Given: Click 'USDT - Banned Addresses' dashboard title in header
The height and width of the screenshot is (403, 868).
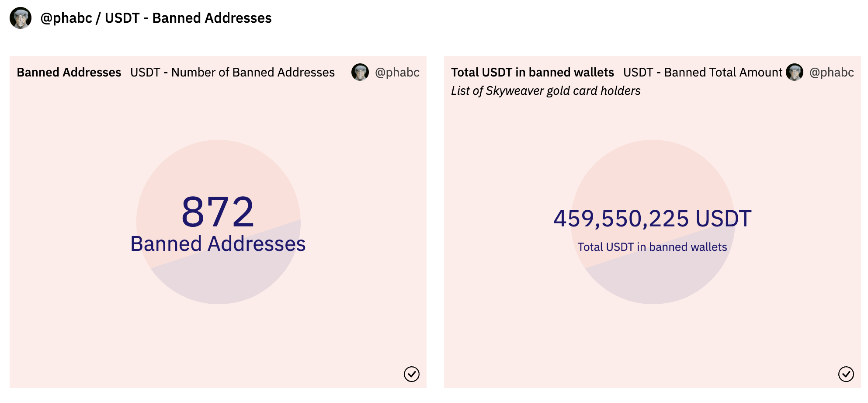Looking at the screenshot, I should click(x=188, y=18).
